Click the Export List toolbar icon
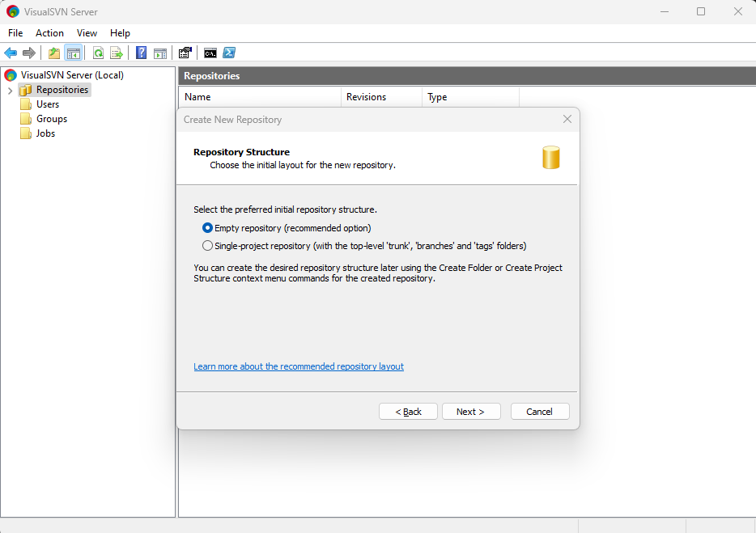This screenshot has width=756, height=533. (x=117, y=53)
